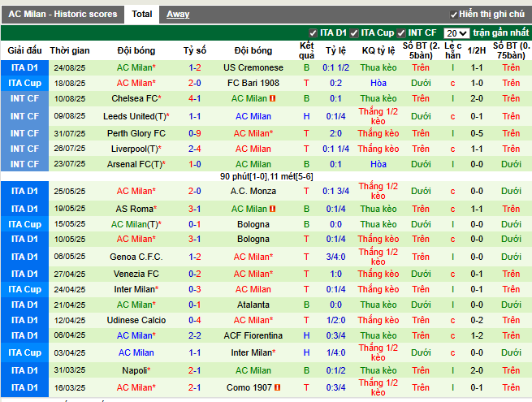This screenshot has height=402, width=532.
Task: Open the 0-9 score for Perth Glory match
Action: click(195, 133)
